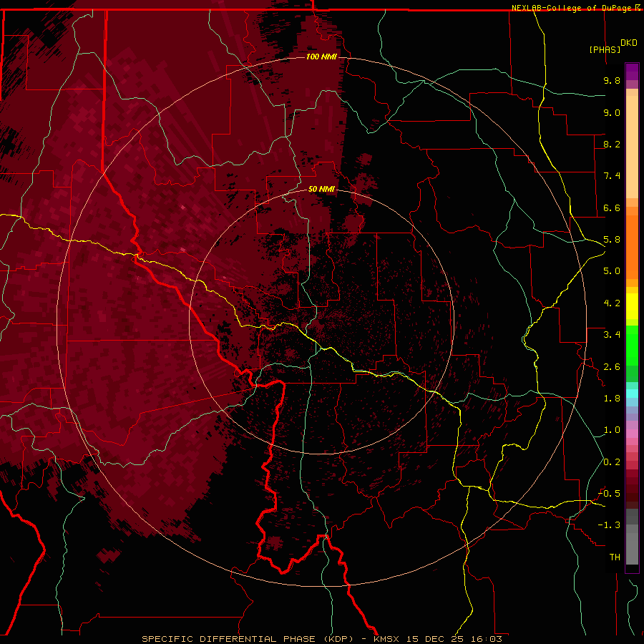The width and height of the screenshot is (644, 644).
Task: Click the 6.6 legend scale value
Action: 612,208
